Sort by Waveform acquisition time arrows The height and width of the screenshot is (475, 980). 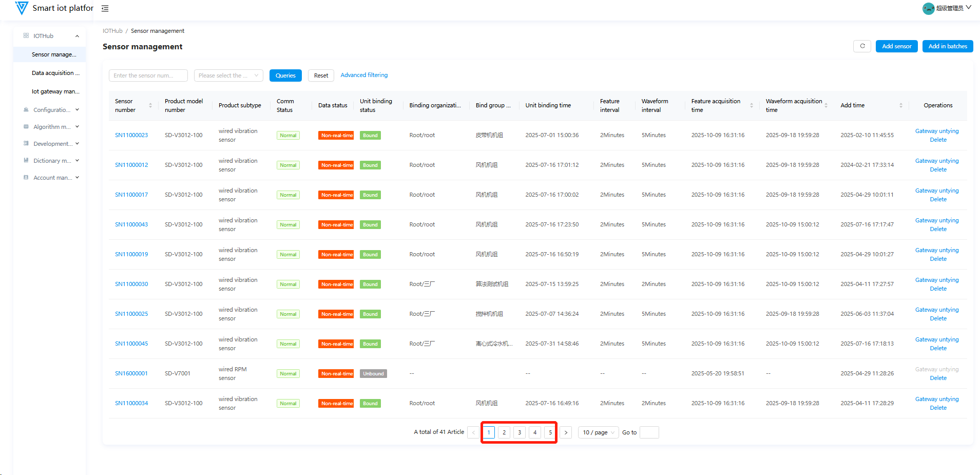coord(826,105)
